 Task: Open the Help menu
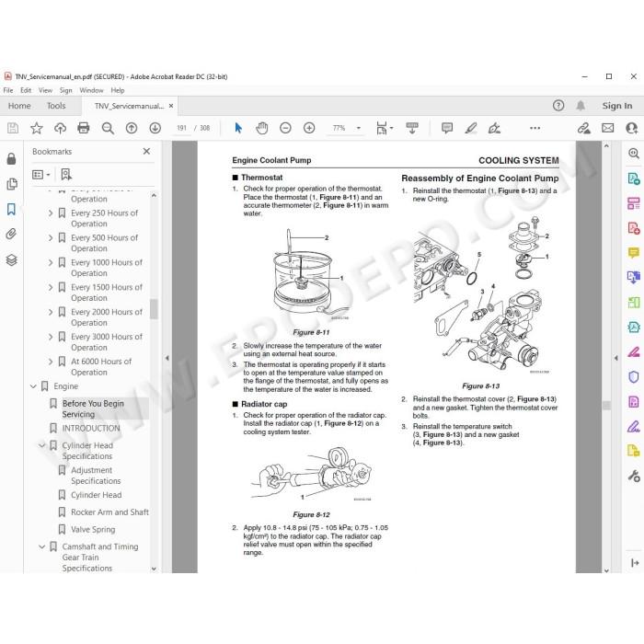click(x=118, y=90)
